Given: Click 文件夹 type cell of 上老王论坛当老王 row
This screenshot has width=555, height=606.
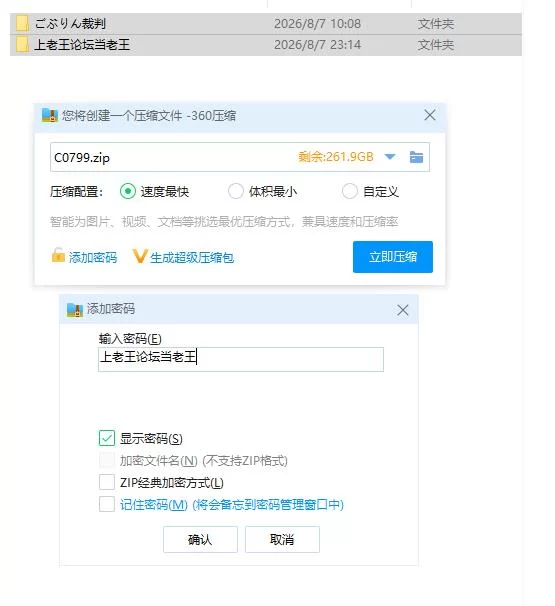Looking at the screenshot, I should click(436, 45).
